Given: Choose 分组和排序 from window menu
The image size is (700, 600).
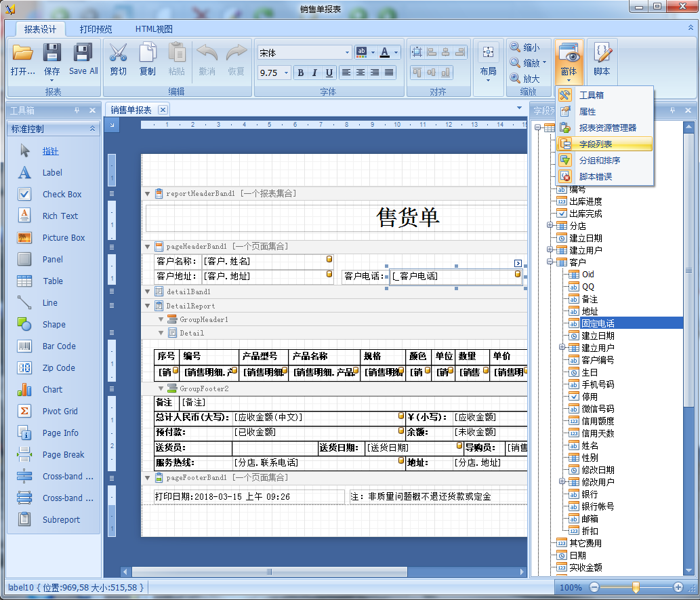Looking at the screenshot, I should [599, 161].
